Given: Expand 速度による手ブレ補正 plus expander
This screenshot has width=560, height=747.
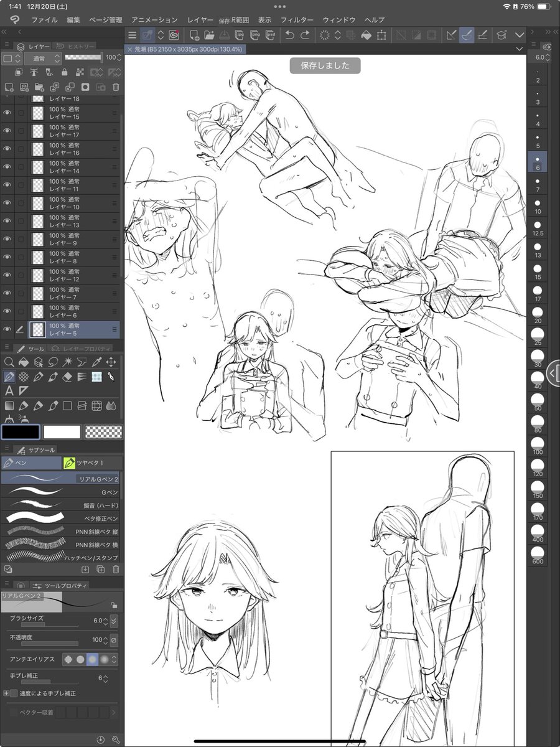Looking at the screenshot, I should (6, 693).
